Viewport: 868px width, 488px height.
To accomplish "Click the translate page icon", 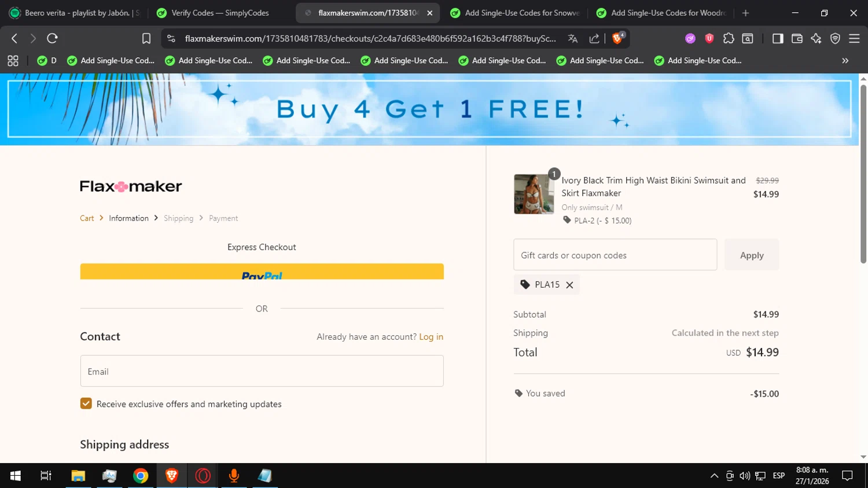I will [573, 38].
